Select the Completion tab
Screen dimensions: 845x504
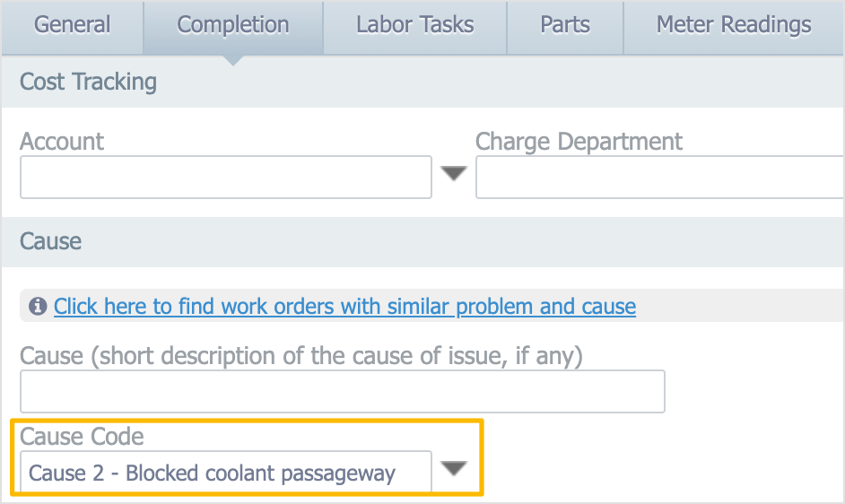click(233, 27)
